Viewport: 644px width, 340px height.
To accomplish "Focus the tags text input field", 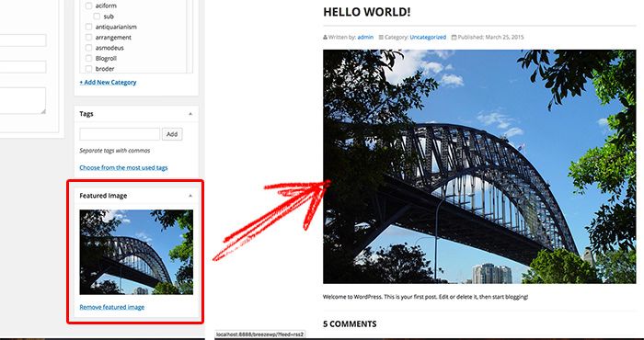I will pyautogui.click(x=120, y=134).
